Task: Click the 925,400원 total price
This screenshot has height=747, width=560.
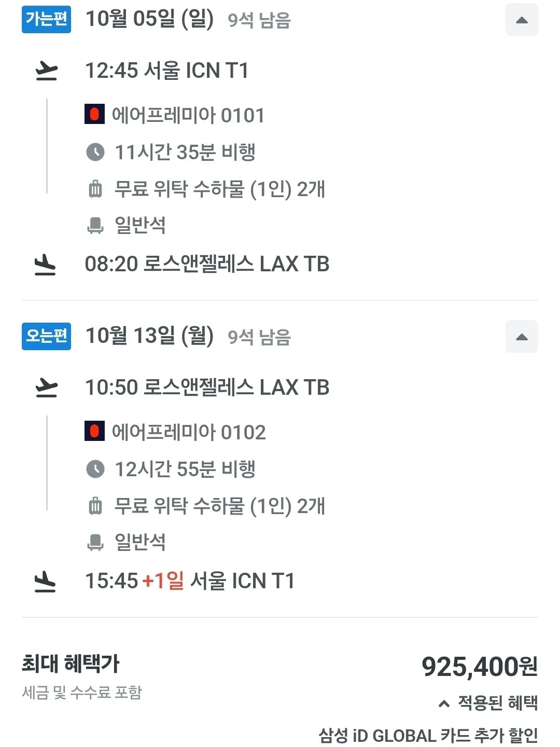Action: pyautogui.click(x=479, y=667)
